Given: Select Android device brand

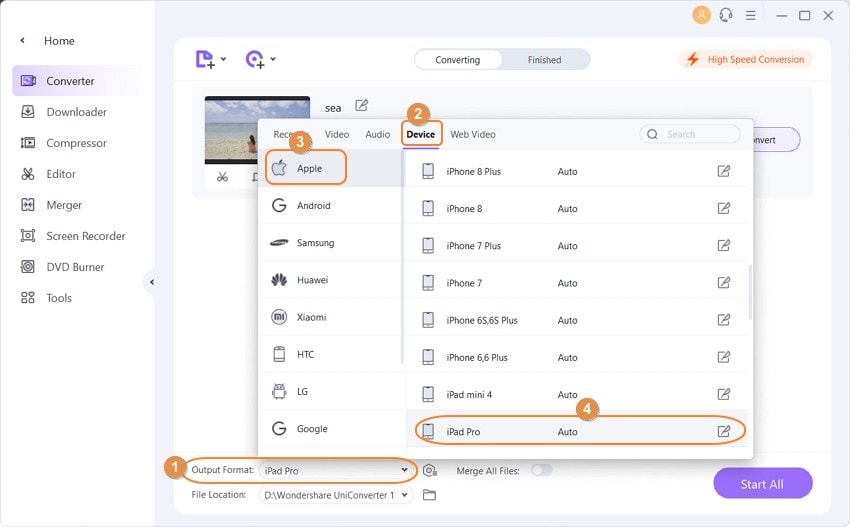Looking at the screenshot, I should tap(332, 205).
